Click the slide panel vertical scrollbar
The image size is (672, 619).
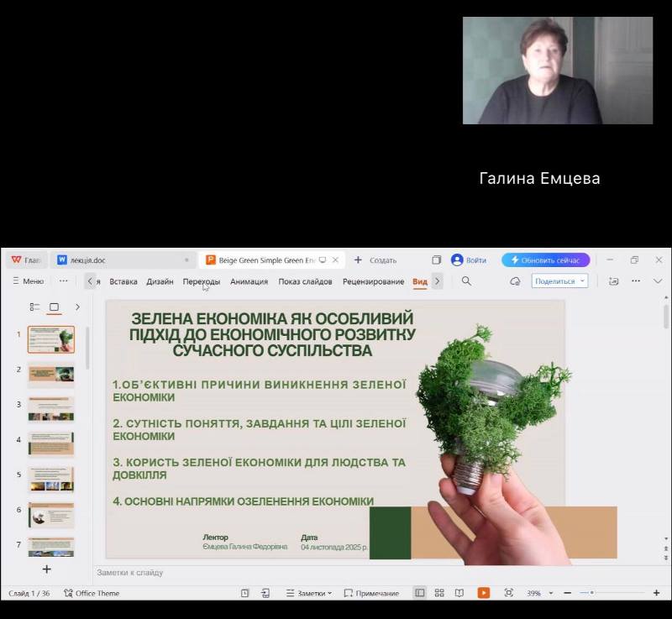[87, 348]
